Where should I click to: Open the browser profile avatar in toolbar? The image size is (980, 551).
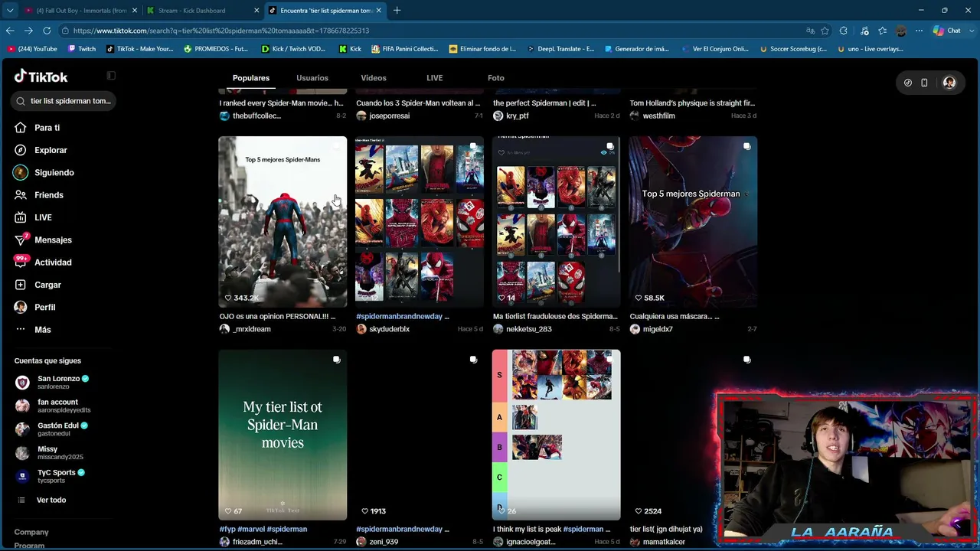(901, 31)
